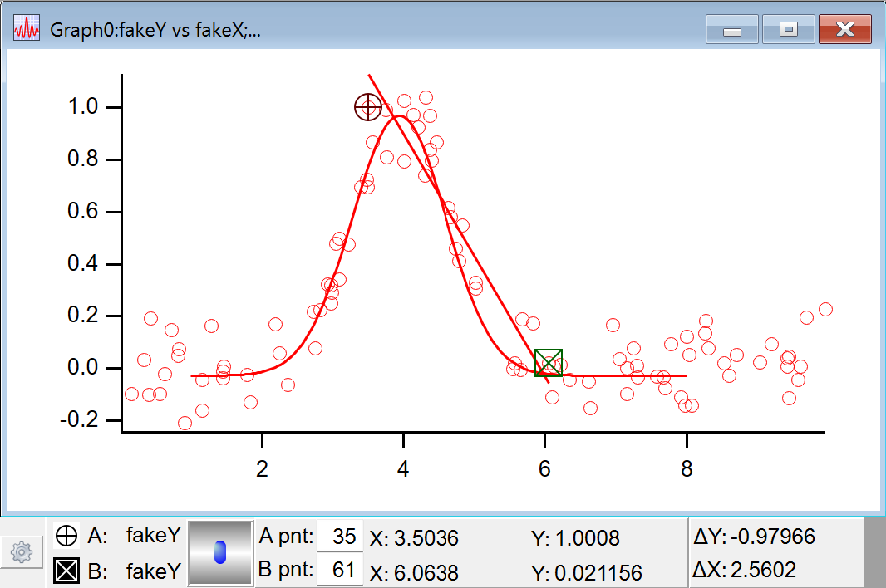Select the fakeY trace name beside cursor A

(x=153, y=537)
